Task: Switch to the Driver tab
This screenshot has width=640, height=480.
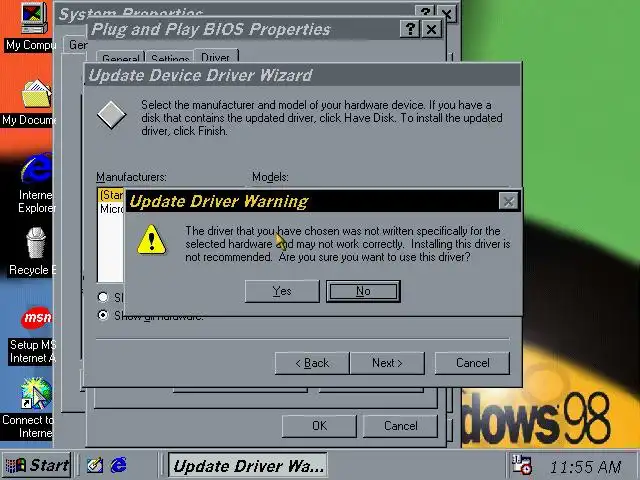Action: pos(216,56)
